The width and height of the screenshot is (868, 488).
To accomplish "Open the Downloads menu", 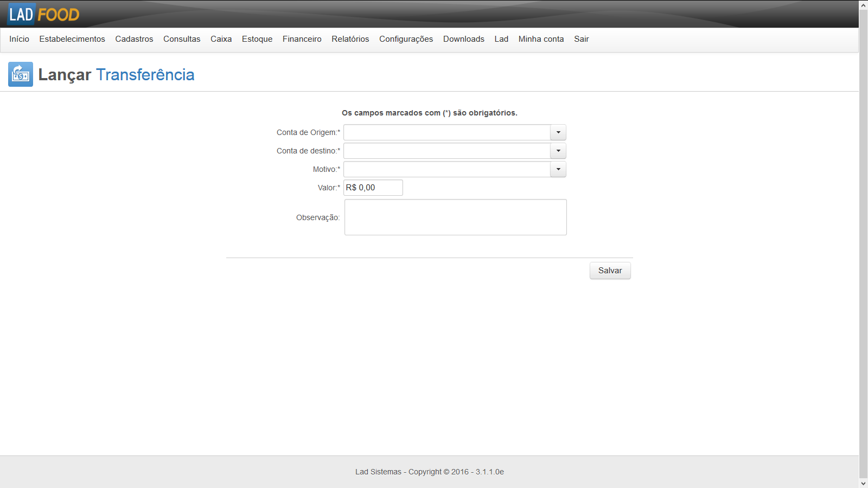I will point(463,39).
